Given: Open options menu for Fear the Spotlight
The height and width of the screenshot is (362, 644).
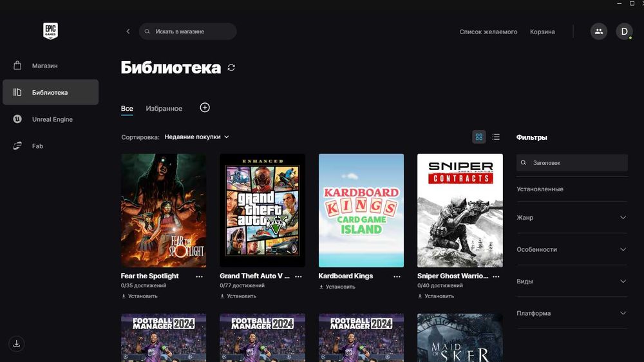Looking at the screenshot, I should 199,276.
